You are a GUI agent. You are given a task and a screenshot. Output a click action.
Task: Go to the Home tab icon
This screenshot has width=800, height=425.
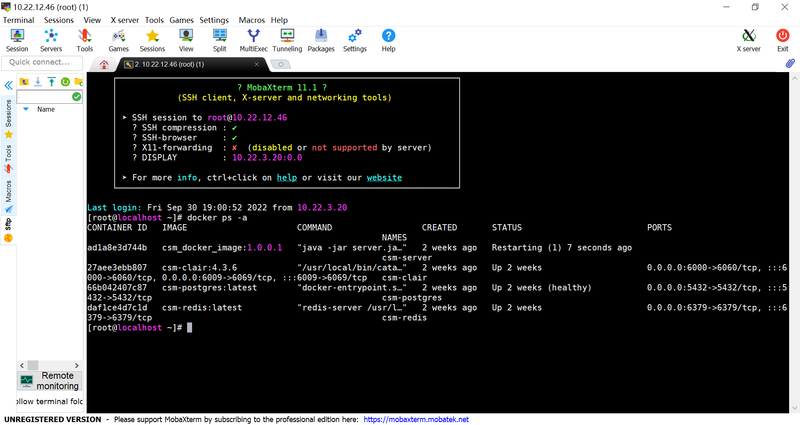tap(104, 64)
